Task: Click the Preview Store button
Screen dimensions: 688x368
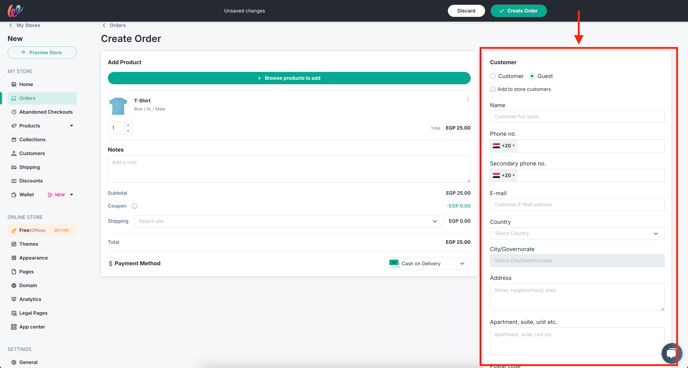Action: pyautogui.click(x=42, y=53)
